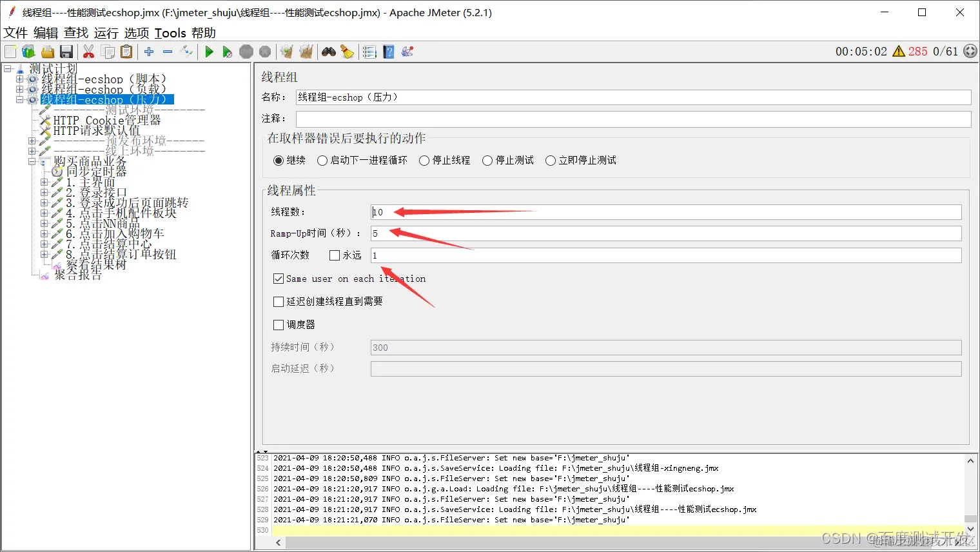Click the Reset Search yellow broom icon
The width and height of the screenshot is (980, 552).
[348, 52]
